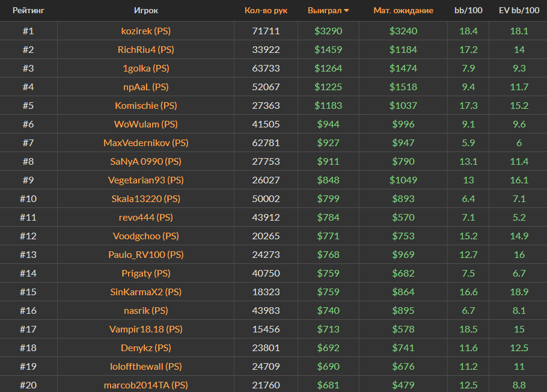This screenshot has width=547, height=392.
Task: View MaxVedernikov (PS) player stats
Action: [146, 142]
